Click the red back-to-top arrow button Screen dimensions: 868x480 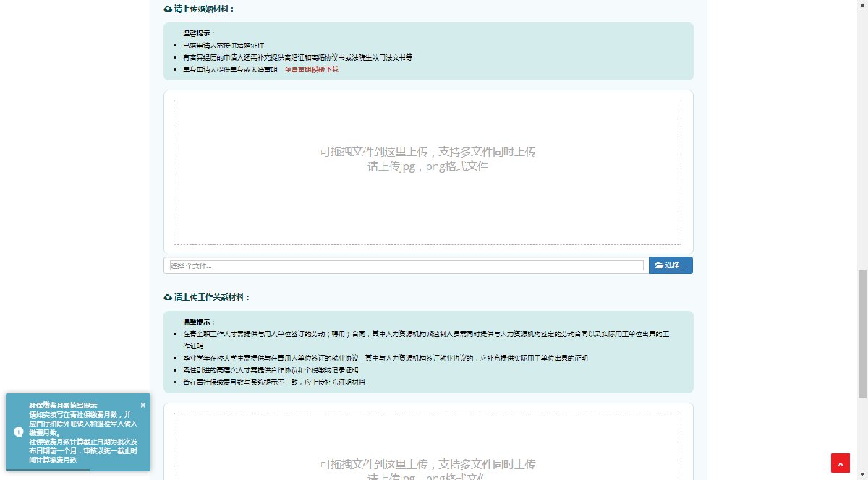(840, 463)
